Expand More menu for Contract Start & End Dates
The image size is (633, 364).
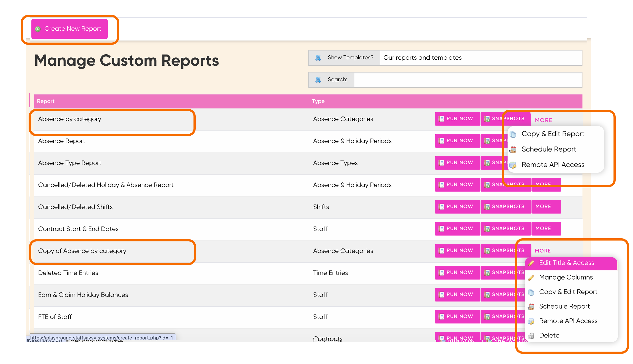pyautogui.click(x=546, y=229)
